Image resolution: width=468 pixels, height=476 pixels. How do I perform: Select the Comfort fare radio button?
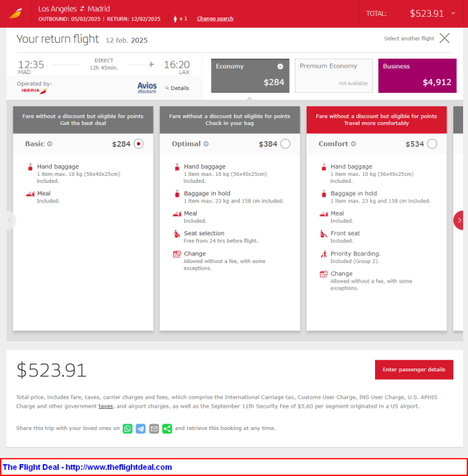tap(432, 144)
